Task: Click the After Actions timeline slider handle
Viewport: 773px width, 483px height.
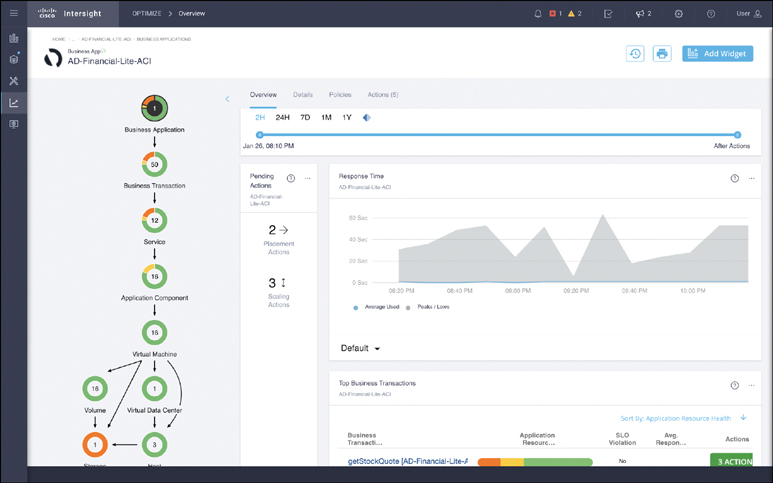Action: click(x=737, y=134)
